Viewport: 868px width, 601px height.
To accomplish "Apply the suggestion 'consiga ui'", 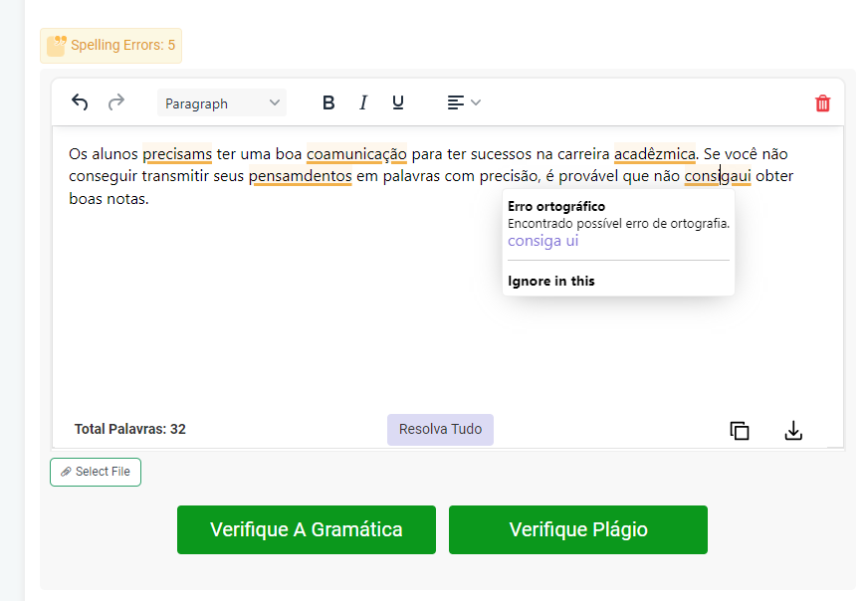I will (x=543, y=241).
